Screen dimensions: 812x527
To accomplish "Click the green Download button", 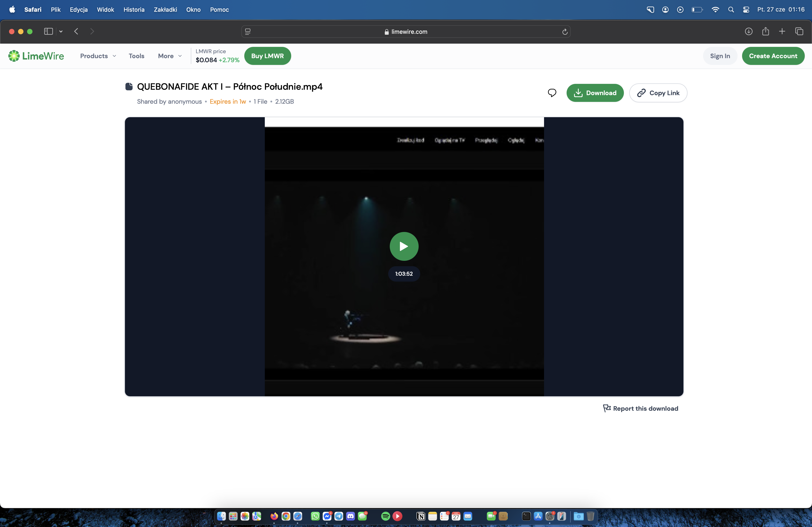I will (x=595, y=93).
